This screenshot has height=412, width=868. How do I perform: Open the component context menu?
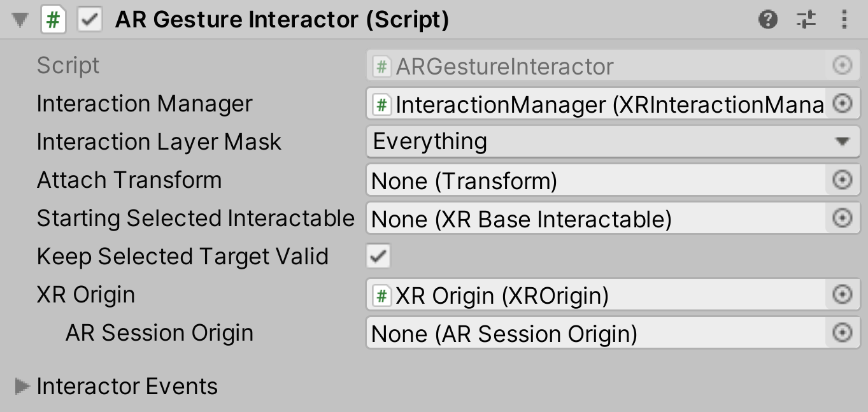[844, 19]
